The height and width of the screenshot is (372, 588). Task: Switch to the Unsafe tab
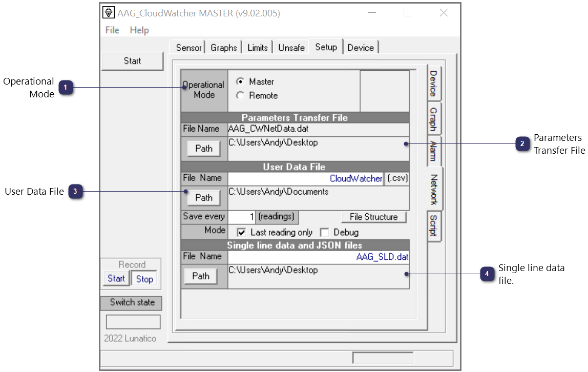coord(291,48)
